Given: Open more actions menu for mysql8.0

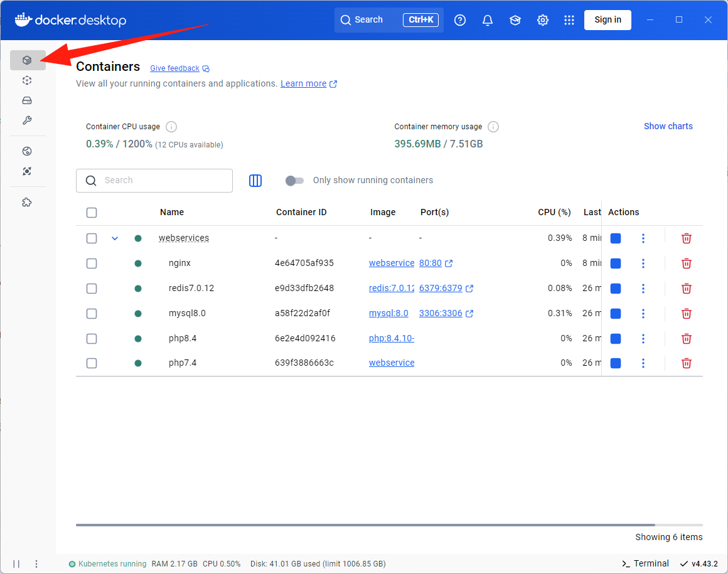Looking at the screenshot, I should pyautogui.click(x=643, y=314).
